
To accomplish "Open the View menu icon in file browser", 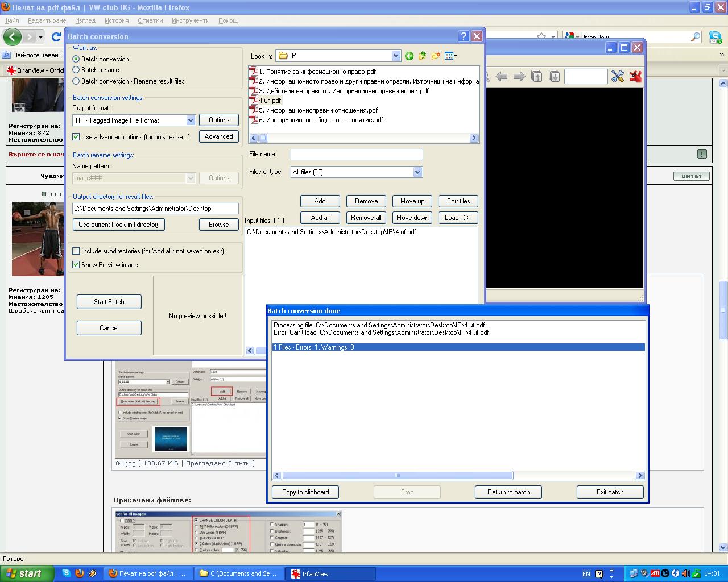I will click(x=450, y=56).
